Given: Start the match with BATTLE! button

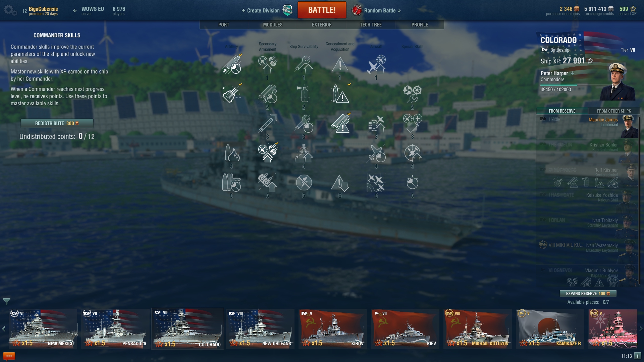Looking at the screenshot, I should tap(322, 10).
